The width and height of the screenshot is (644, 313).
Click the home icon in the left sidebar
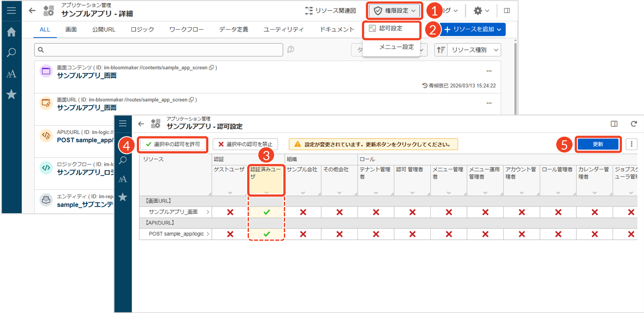pos(11,32)
